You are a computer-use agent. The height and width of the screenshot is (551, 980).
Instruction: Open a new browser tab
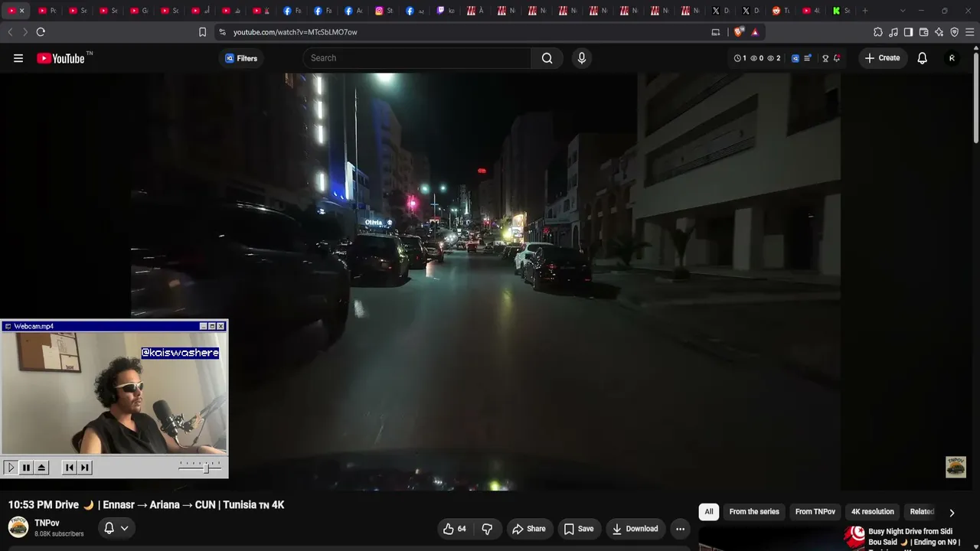point(865,11)
